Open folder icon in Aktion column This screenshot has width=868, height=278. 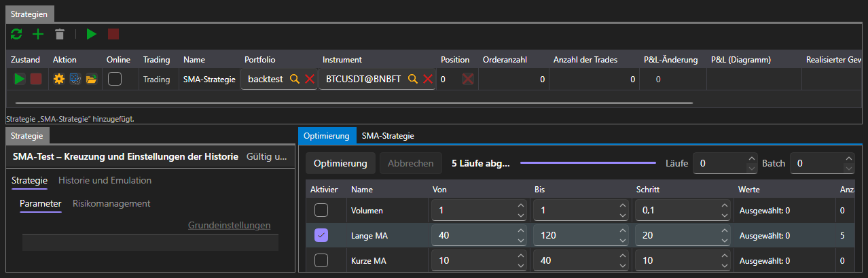(x=91, y=79)
